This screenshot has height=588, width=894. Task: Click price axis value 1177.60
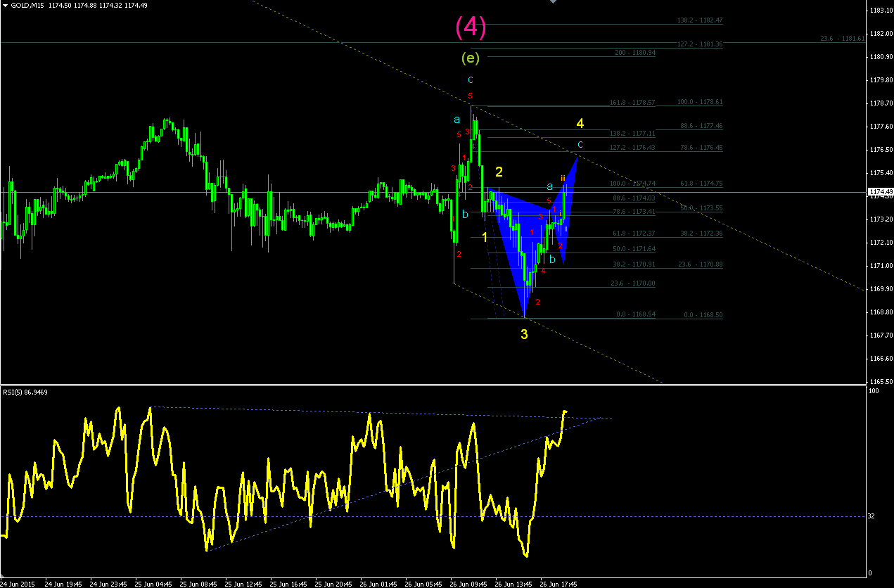click(881, 127)
